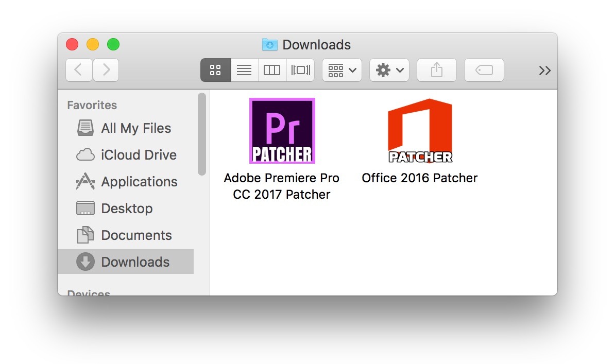
Task: Click the All My Files icon
Action: [85, 128]
